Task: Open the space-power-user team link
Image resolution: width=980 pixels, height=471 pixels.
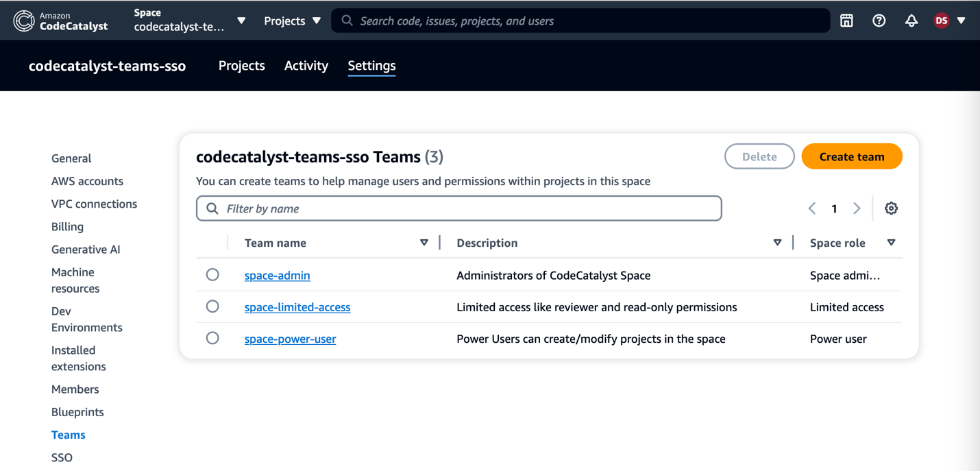Action: click(290, 338)
